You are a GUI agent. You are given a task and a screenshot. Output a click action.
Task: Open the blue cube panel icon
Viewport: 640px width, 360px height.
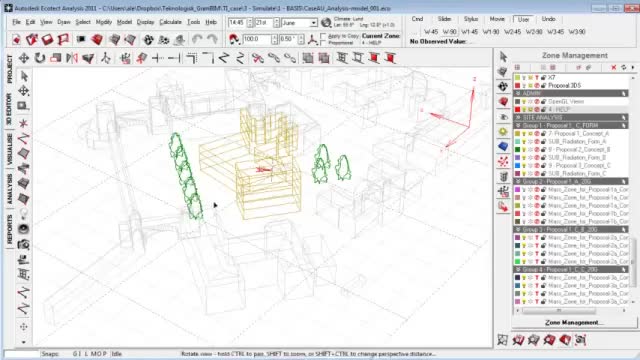tap(503, 146)
